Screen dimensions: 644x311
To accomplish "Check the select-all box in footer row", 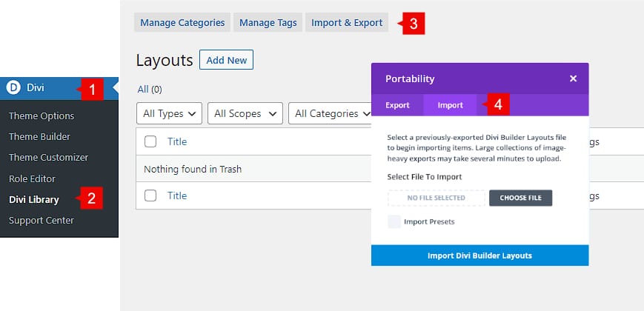I will (x=150, y=195).
